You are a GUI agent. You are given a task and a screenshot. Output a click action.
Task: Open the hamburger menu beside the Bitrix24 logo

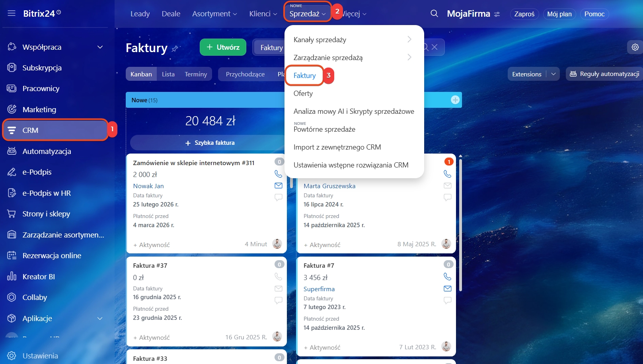tap(12, 14)
